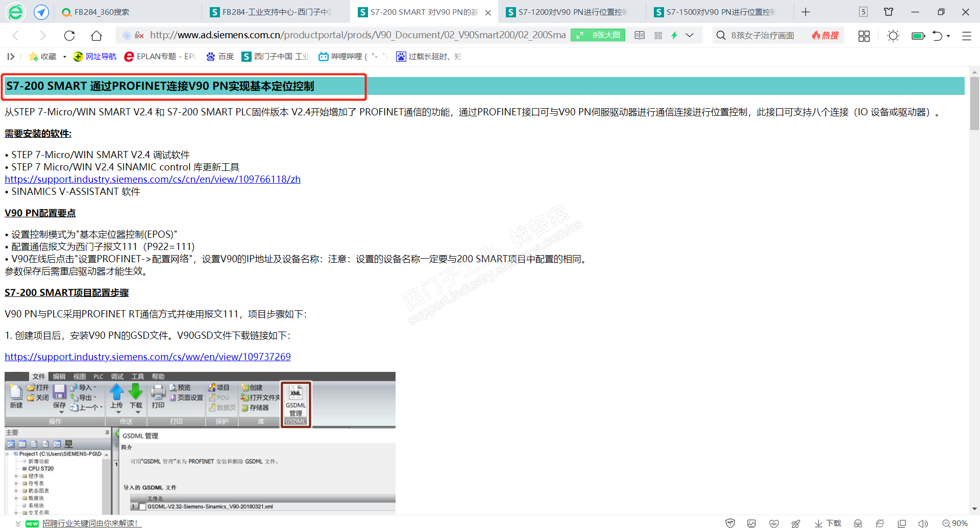
Task: Expand the address bar dropdown chevron
Action: point(690,35)
